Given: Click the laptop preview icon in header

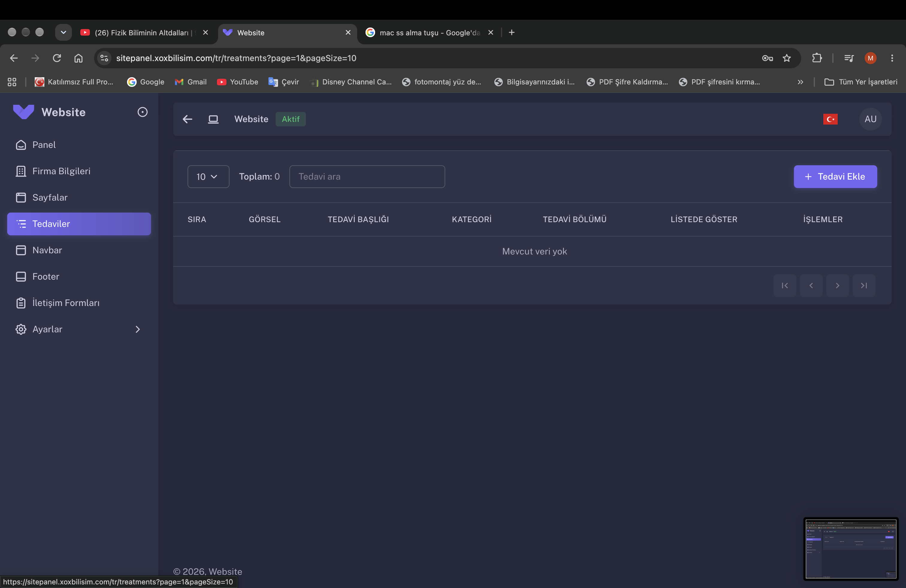Looking at the screenshot, I should [213, 119].
